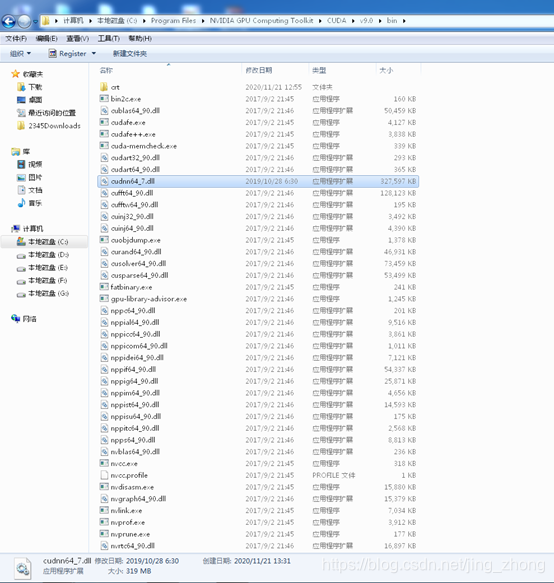Select Local Disk (G:) in sidebar
Viewport: 554px width, 583px height.
[43, 293]
